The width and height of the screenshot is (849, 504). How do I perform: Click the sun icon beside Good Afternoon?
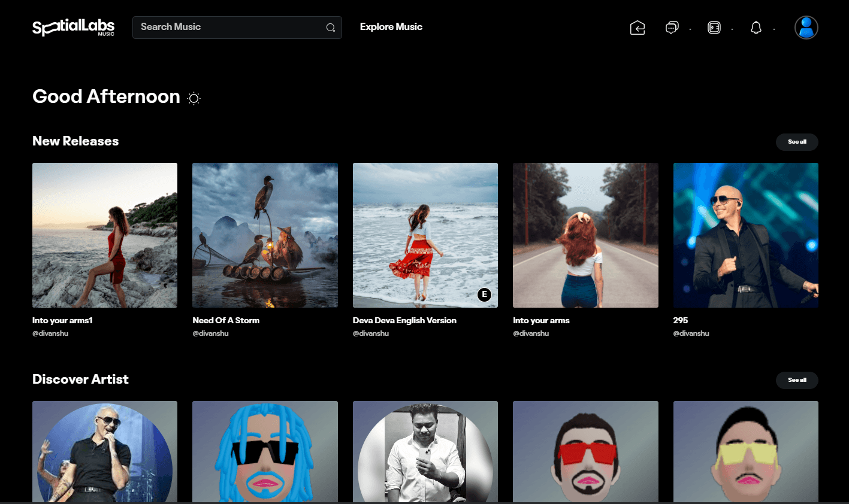(194, 98)
